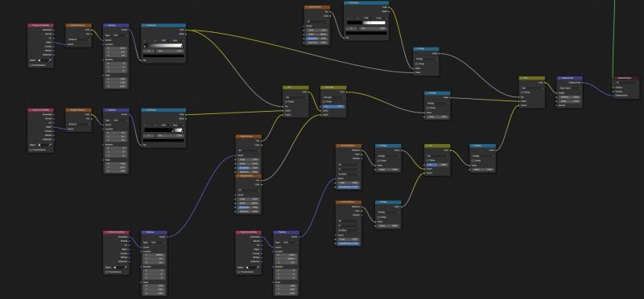Click Surface input socket on Material Output
This screenshot has width=644, height=299.
pos(614,87)
